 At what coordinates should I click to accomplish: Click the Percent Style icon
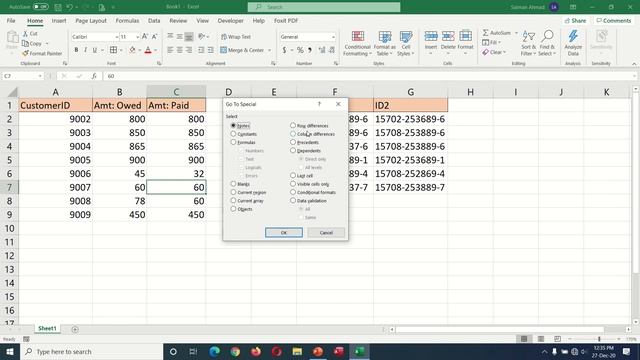pos(300,50)
